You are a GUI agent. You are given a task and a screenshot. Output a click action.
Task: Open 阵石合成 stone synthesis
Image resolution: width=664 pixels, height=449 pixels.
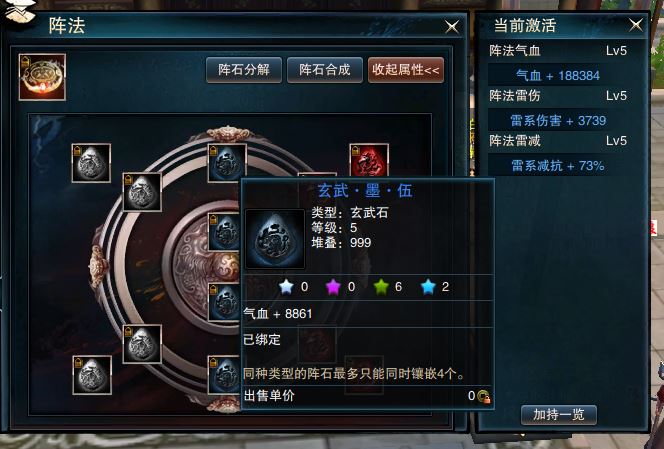point(325,70)
